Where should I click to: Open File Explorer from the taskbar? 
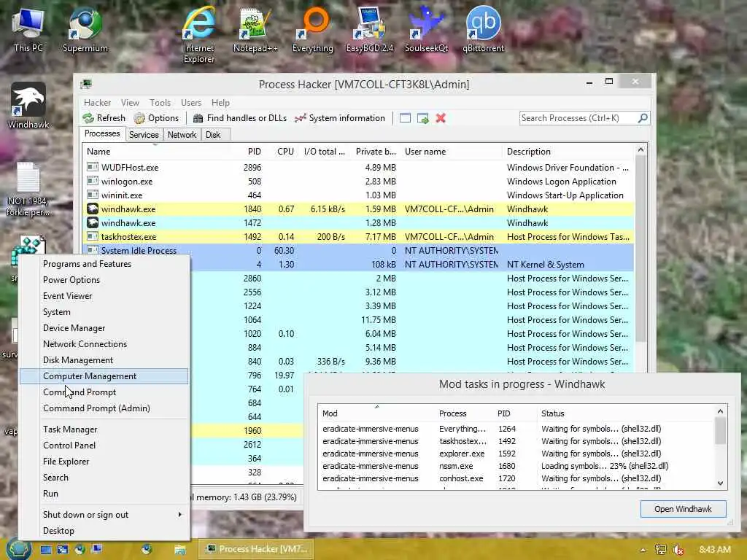pyautogui.click(x=179, y=550)
